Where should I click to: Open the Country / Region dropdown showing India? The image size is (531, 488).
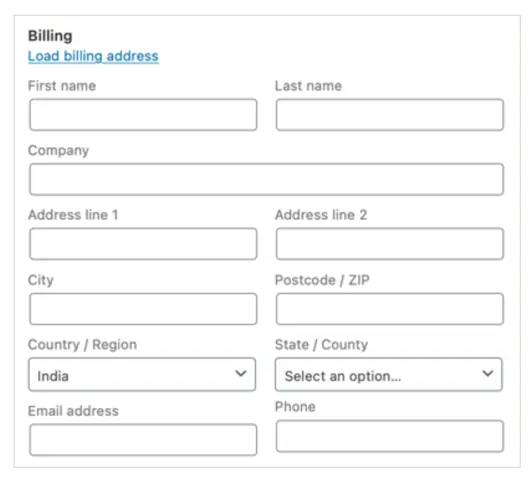point(142,375)
